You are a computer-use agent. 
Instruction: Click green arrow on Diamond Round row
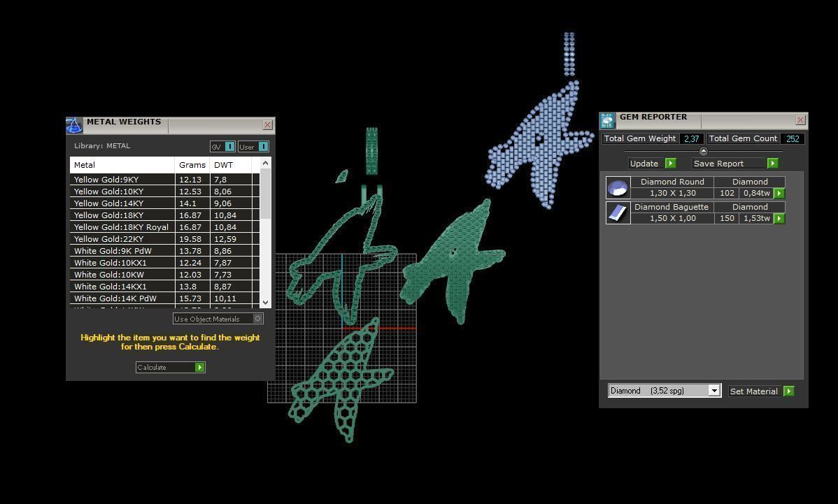tap(779, 193)
